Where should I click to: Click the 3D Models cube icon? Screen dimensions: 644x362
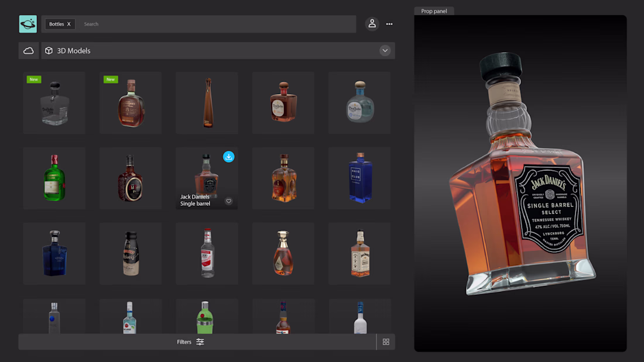[49, 50]
